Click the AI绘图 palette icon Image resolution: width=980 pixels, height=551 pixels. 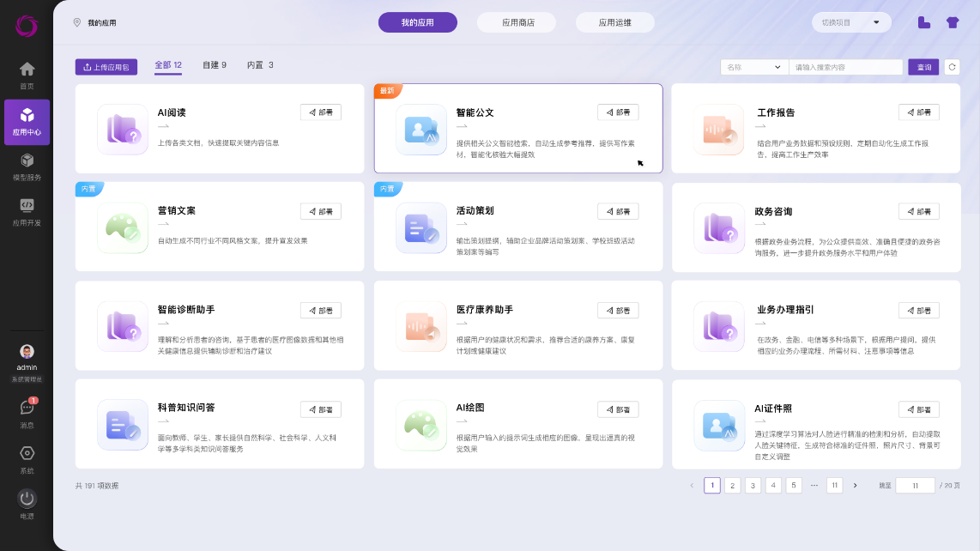coord(421,426)
